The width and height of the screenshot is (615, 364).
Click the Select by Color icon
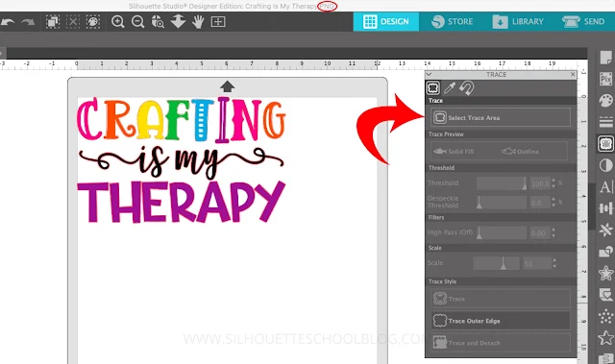coord(93,21)
